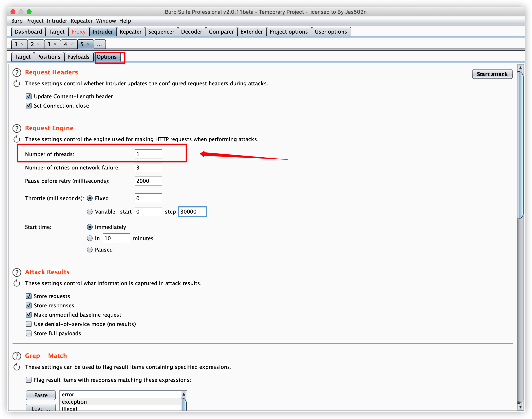This screenshot has height=419, width=532.
Task: Open help for Grep - Match section
Action: (17, 356)
